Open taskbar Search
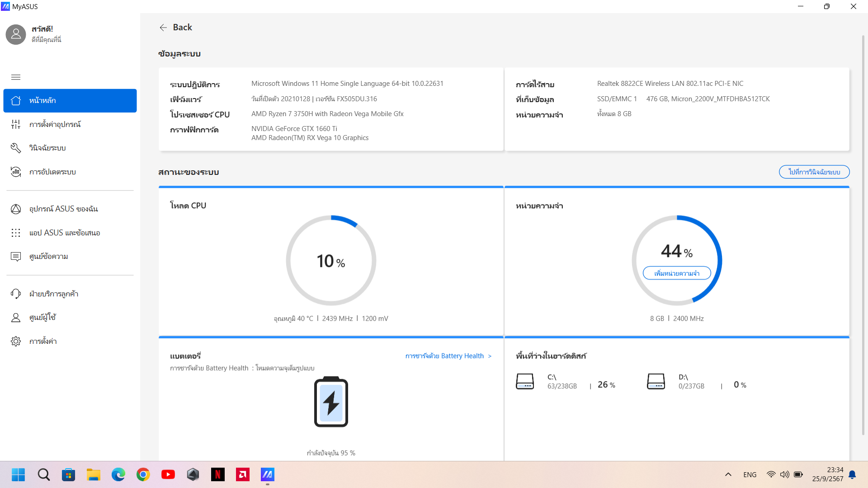Viewport: 868px width, 488px height. [44, 474]
